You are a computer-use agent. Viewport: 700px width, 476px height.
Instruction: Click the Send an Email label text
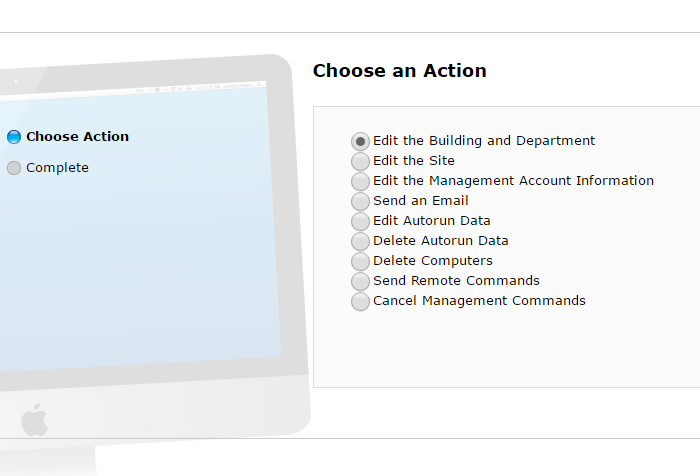click(421, 200)
